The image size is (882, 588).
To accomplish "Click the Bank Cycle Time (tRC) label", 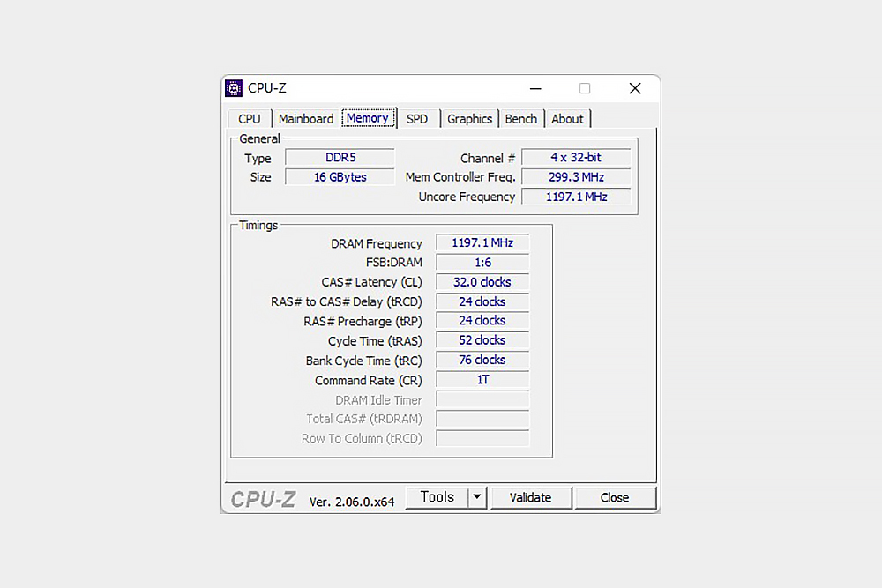I will (364, 361).
